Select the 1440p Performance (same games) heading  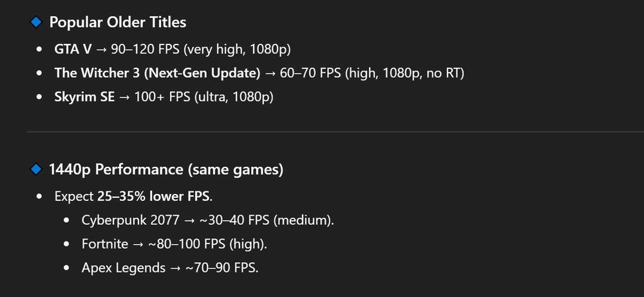(167, 170)
